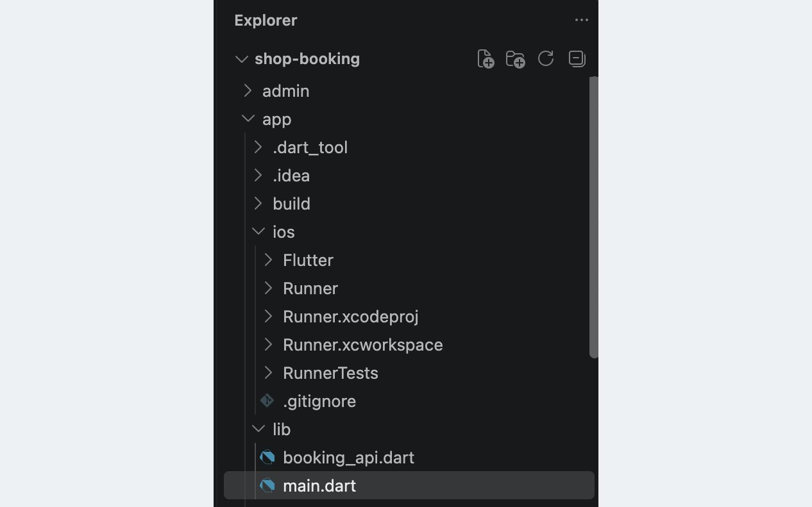812x507 pixels.
Task: Expand the Flutter folder chevron
Action: click(269, 260)
